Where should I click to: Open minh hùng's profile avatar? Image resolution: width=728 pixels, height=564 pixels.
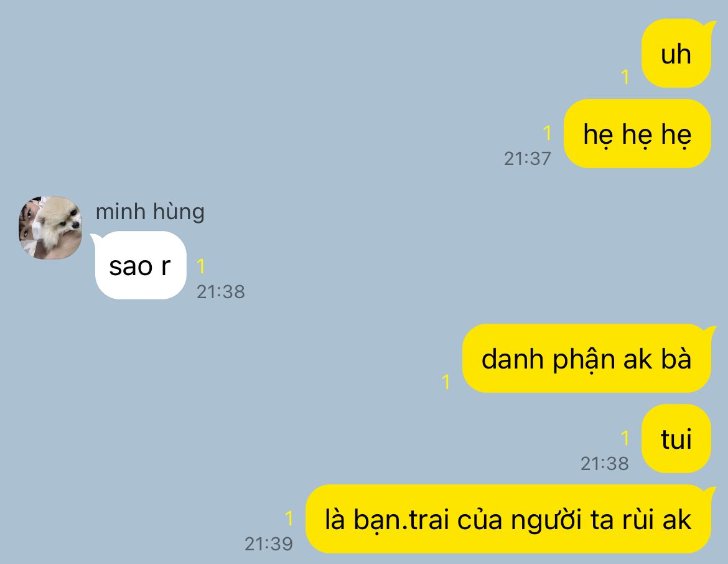(x=50, y=227)
